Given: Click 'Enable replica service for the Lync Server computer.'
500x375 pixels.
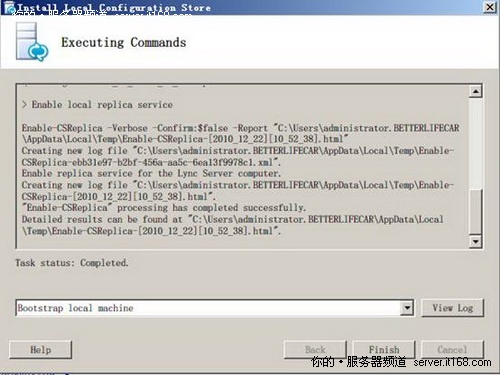Looking at the screenshot, I should pos(151,173).
